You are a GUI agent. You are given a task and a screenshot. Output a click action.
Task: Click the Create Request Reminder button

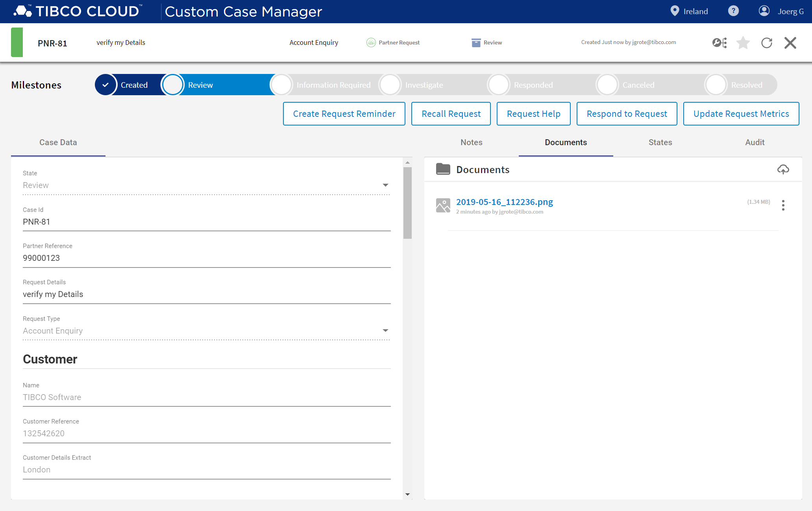point(344,114)
